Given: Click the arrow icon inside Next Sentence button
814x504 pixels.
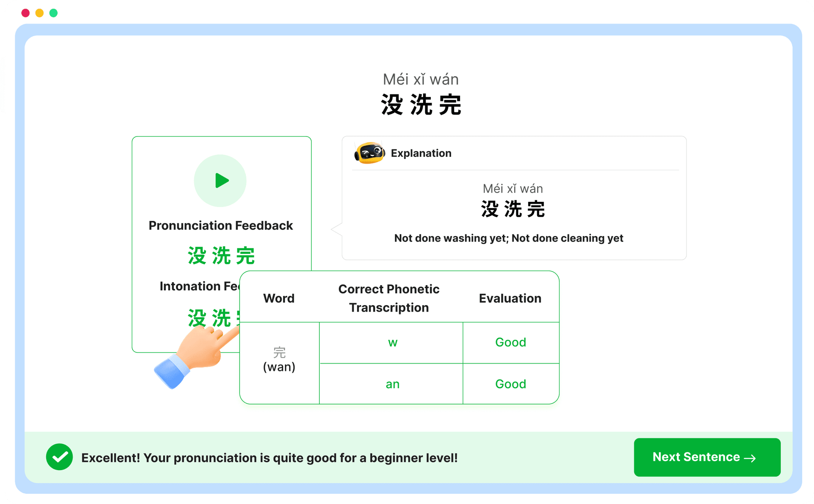Looking at the screenshot, I should point(750,457).
